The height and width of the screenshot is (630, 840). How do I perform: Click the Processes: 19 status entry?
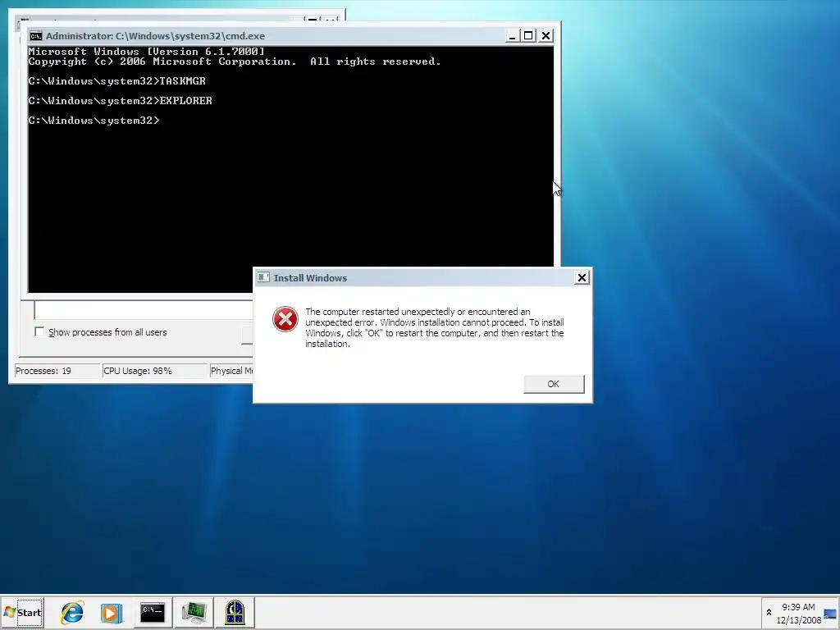click(x=57, y=371)
